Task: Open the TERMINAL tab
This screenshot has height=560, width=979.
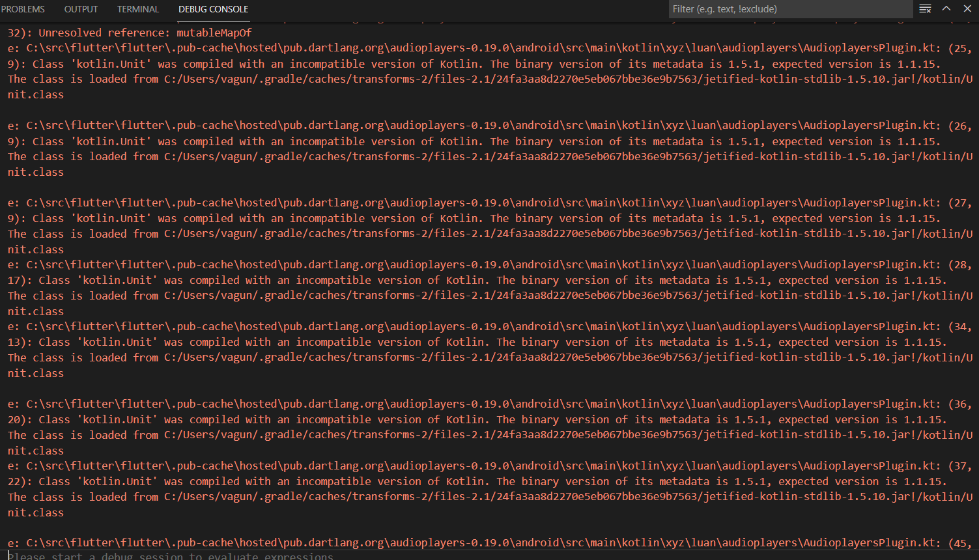Action: click(x=137, y=9)
